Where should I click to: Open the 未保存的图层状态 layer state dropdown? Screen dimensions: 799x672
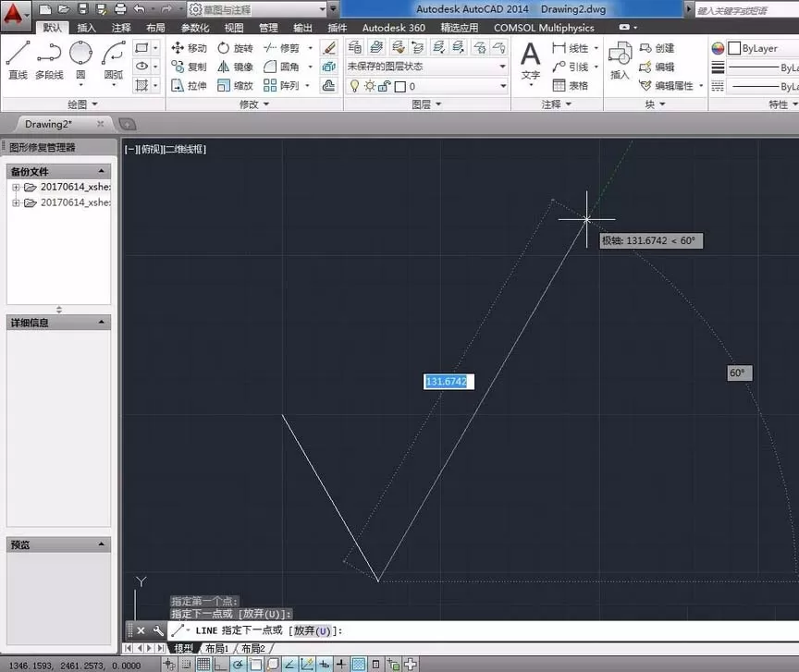(427, 67)
